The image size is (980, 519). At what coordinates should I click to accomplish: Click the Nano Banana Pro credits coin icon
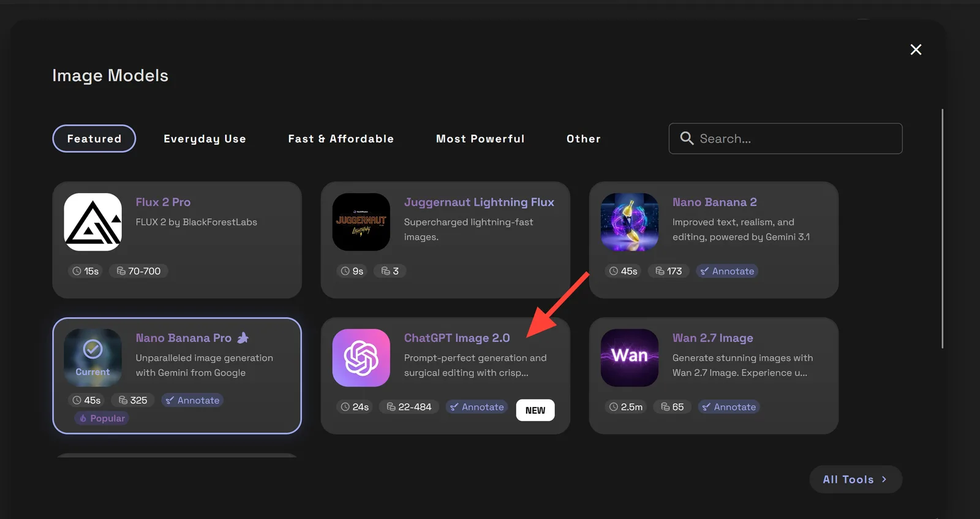tap(123, 400)
